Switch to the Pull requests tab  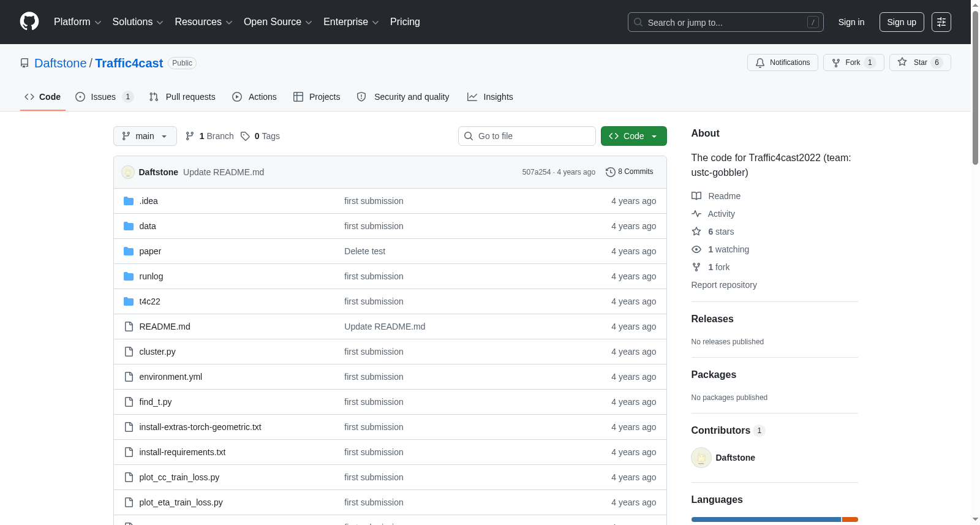coord(183,97)
